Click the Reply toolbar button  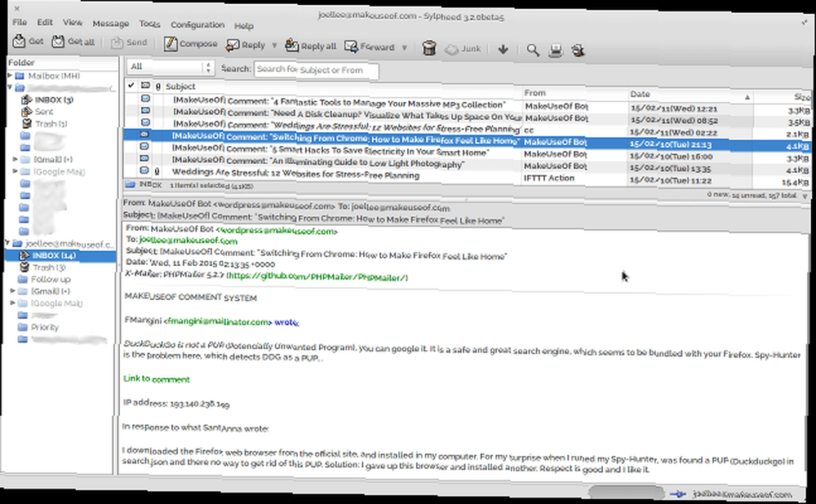point(246,45)
